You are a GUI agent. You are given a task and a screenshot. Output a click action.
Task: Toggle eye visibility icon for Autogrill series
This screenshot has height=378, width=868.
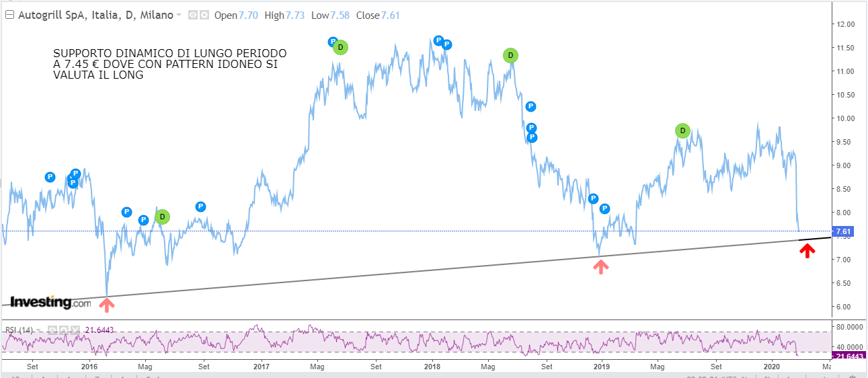click(x=192, y=15)
